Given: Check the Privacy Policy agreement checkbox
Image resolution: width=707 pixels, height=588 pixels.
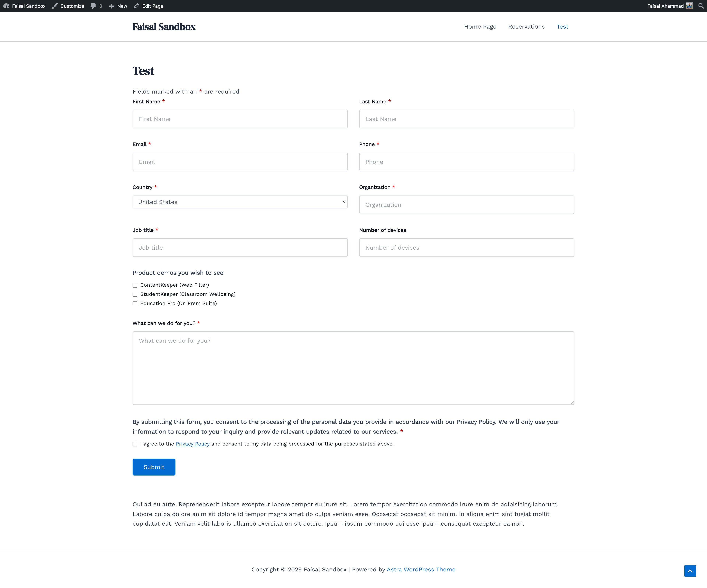Looking at the screenshot, I should pyautogui.click(x=135, y=444).
